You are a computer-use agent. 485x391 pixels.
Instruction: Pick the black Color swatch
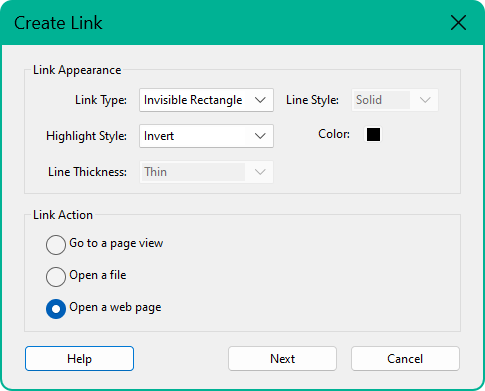(x=373, y=134)
